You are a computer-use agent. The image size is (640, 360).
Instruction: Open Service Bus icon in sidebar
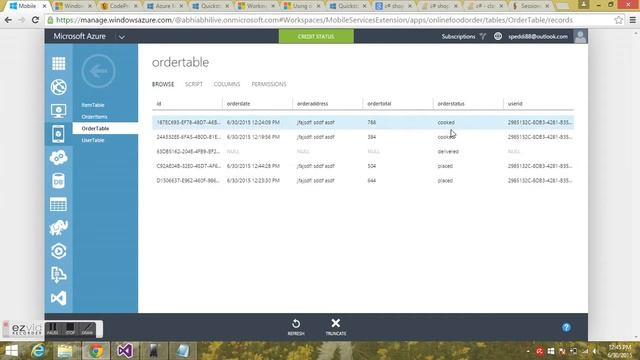click(58, 275)
